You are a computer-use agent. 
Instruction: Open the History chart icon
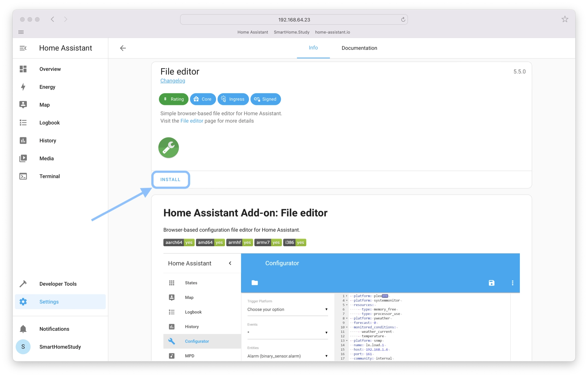pos(23,140)
